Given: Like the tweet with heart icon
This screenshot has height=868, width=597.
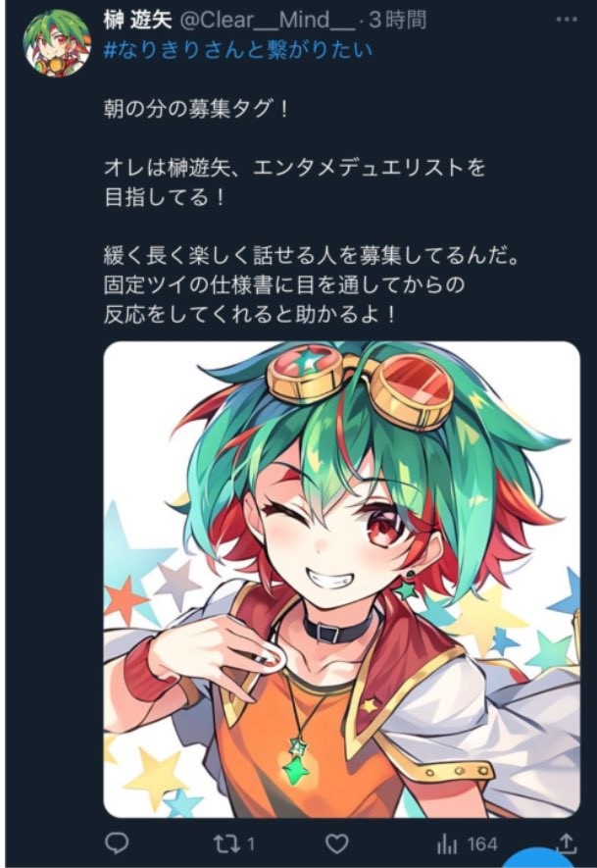Looking at the screenshot, I should tap(336, 844).
